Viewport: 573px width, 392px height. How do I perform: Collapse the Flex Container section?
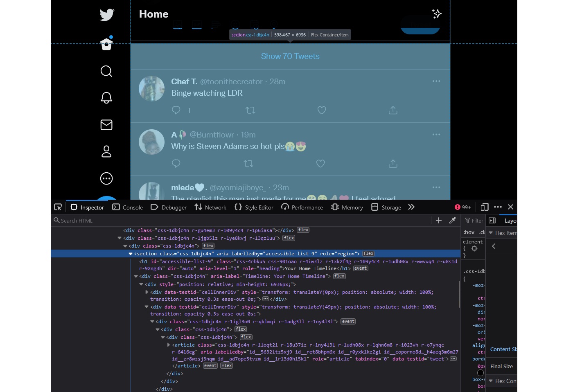(491, 381)
